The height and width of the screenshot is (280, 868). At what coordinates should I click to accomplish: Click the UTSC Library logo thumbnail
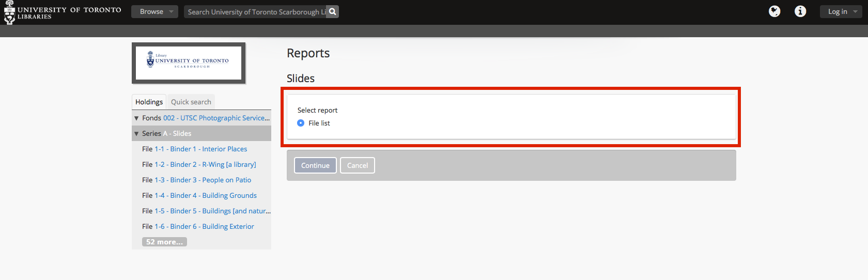pyautogui.click(x=189, y=63)
